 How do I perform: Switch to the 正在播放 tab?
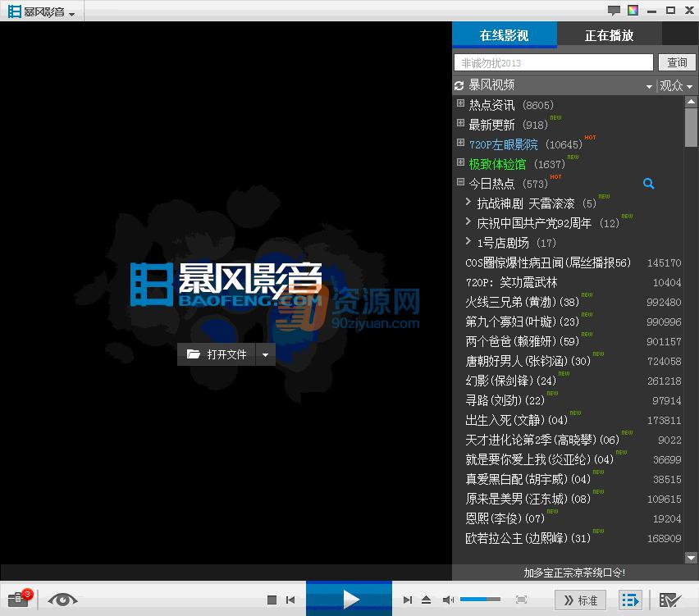pos(609,34)
